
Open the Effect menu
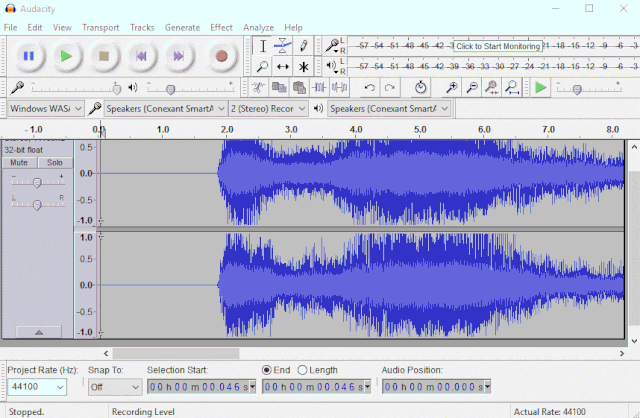point(222,27)
